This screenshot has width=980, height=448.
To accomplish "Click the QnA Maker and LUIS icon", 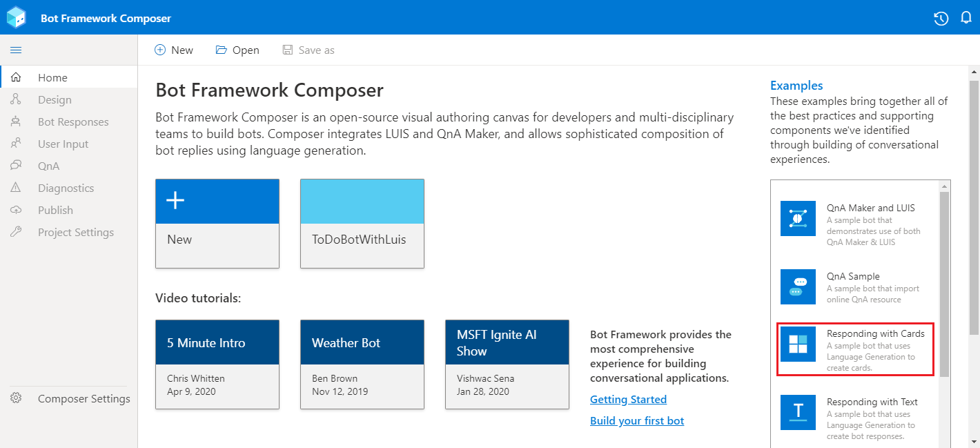I will coord(798,218).
